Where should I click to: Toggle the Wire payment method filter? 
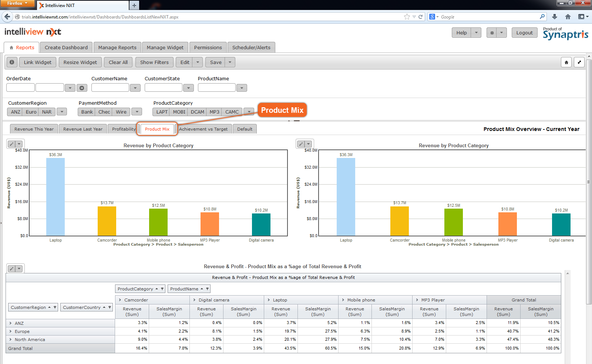(121, 112)
